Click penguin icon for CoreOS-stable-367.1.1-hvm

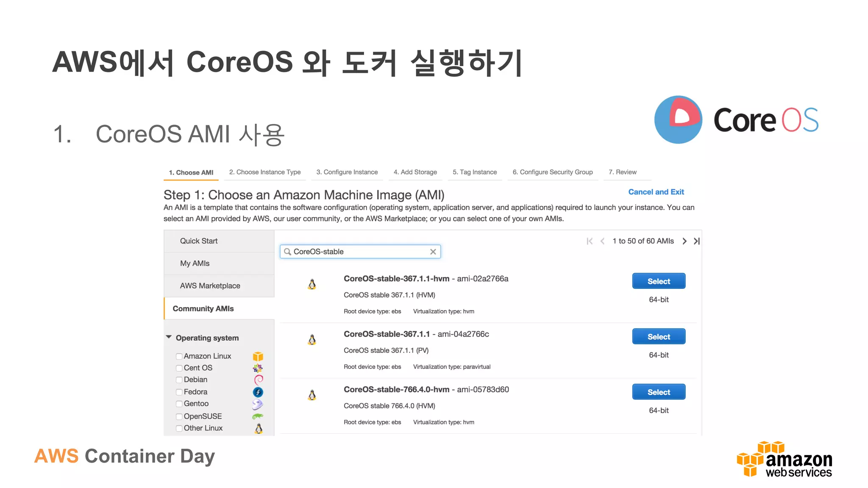click(312, 284)
